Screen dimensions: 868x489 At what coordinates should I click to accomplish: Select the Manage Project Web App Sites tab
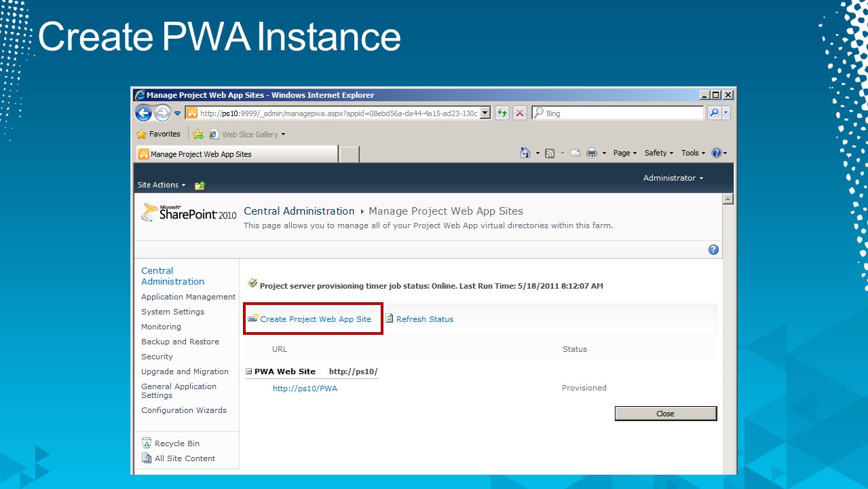coord(237,154)
